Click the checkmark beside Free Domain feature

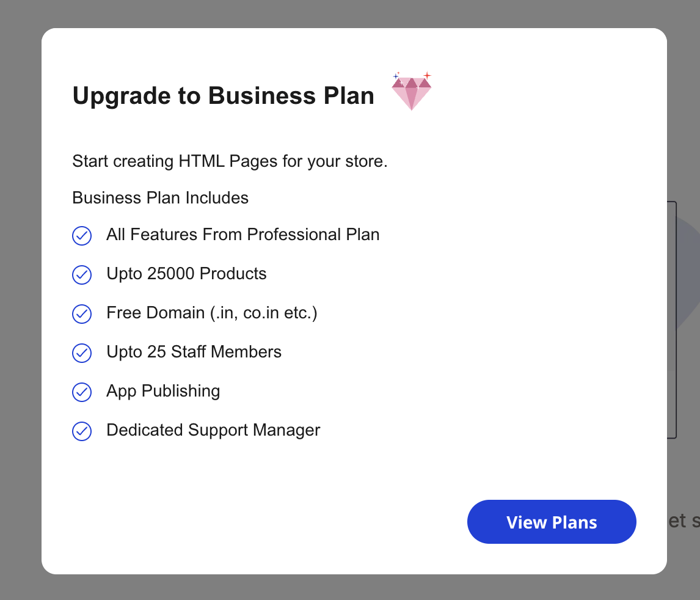click(82, 314)
